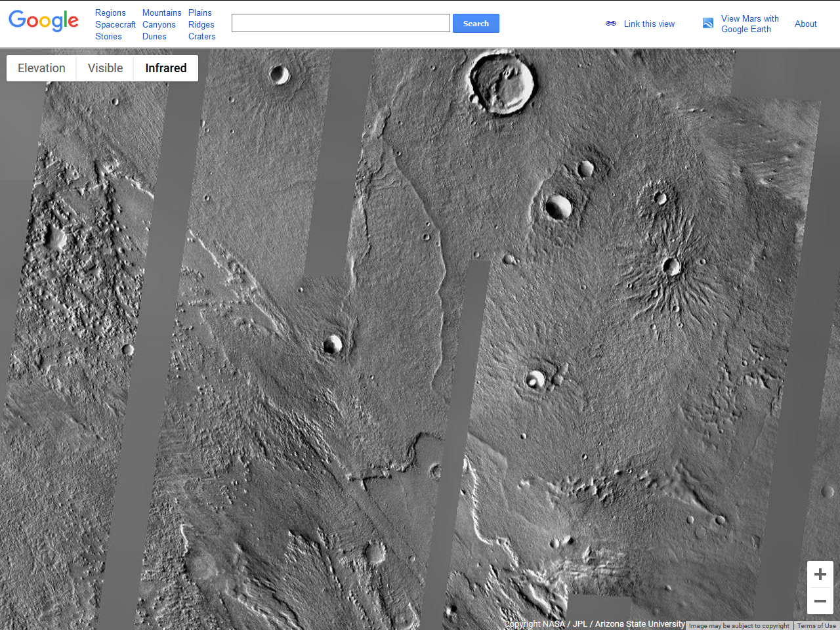Focus the Mars search text field

point(341,24)
